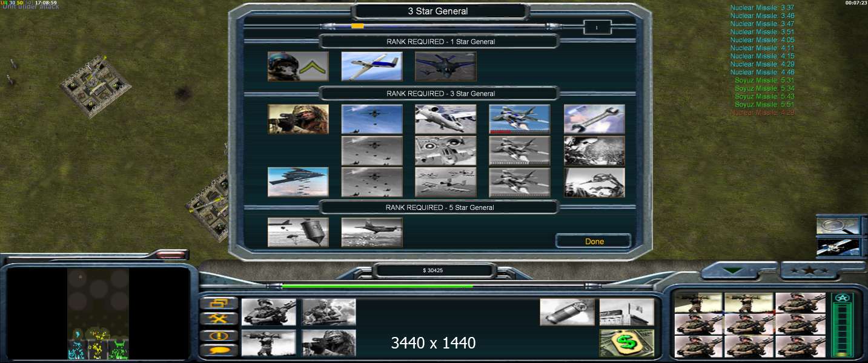
Task: Select the colored wrench repair power
Action: tap(594, 119)
